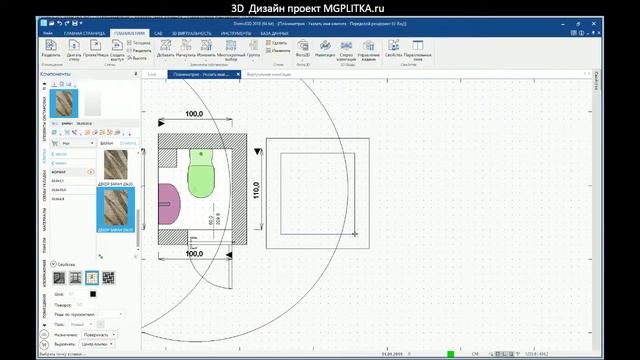Image resolution: width=640 pixels, height=360 pixels.
Task: Select the highlighted ДЕКОР БАЙАН tile thumbnail
Action: pyautogui.click(x=116, y=209)
